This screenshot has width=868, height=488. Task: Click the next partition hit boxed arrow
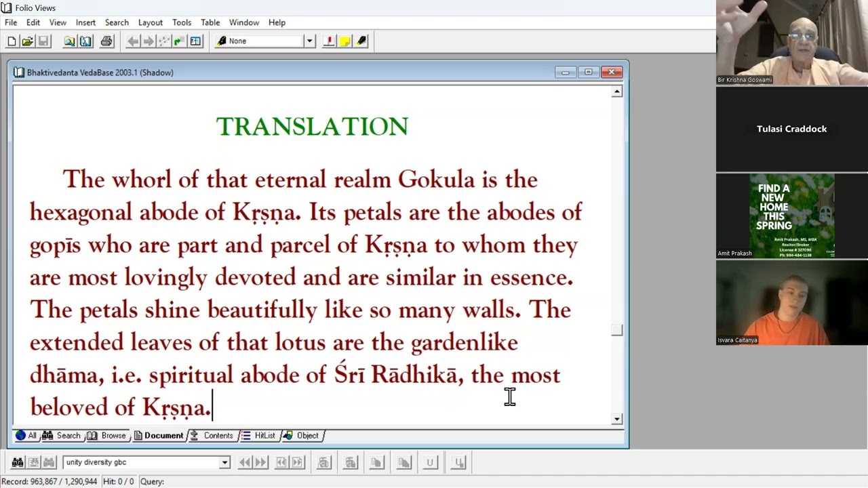point(297,463)
